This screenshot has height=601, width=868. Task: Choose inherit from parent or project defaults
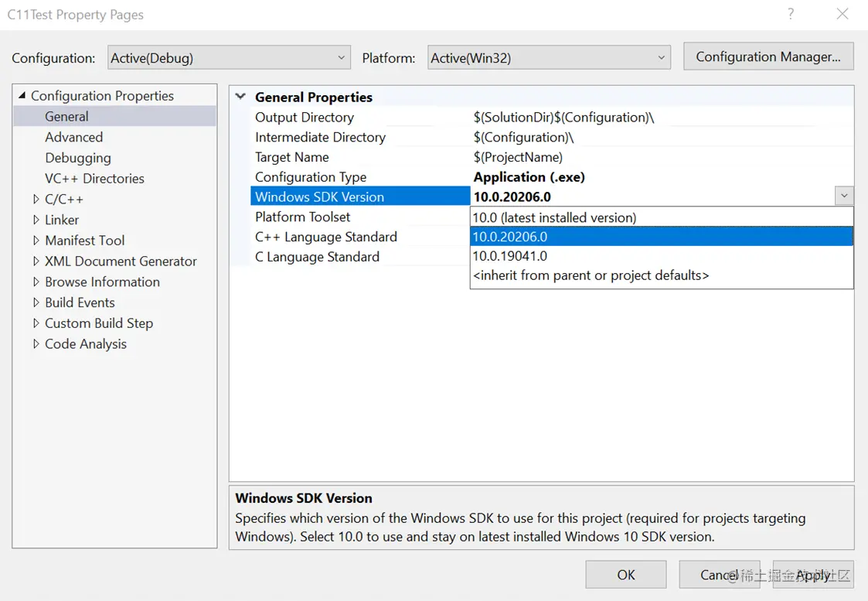(x=591, y=275)
